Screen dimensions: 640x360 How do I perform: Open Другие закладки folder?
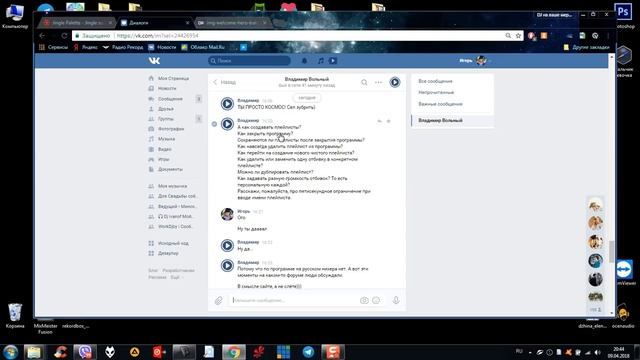click(587, 47)
